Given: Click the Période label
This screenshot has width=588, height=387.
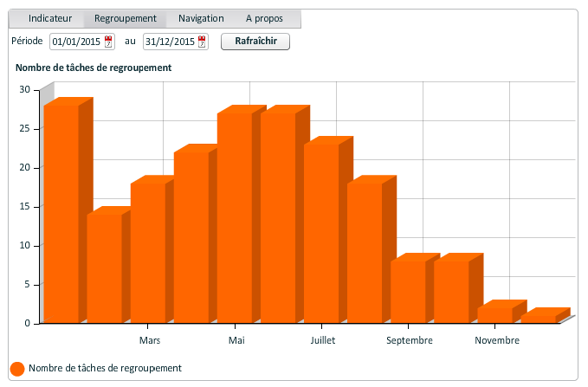Looking at the screenshot, I should (27, 41).
